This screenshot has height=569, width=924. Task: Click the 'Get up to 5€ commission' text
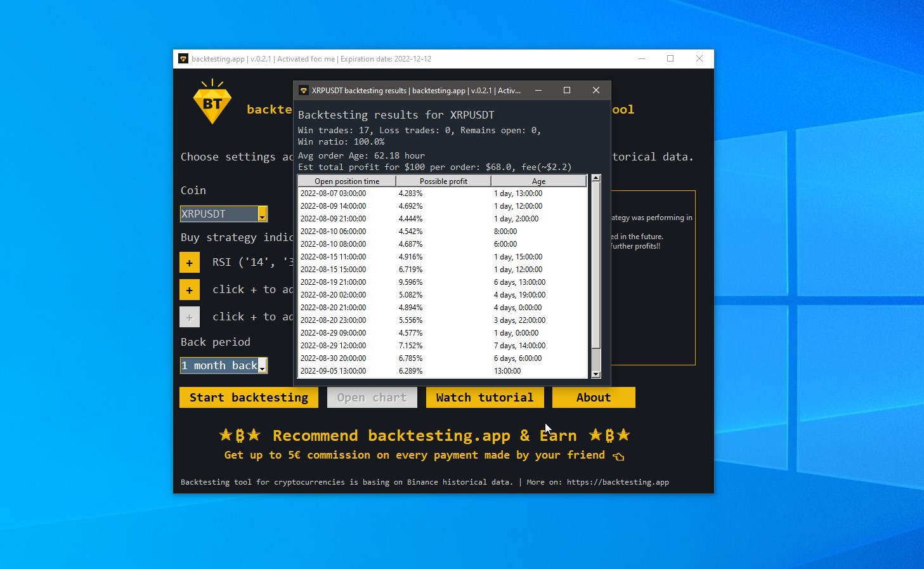click(414, 455)
